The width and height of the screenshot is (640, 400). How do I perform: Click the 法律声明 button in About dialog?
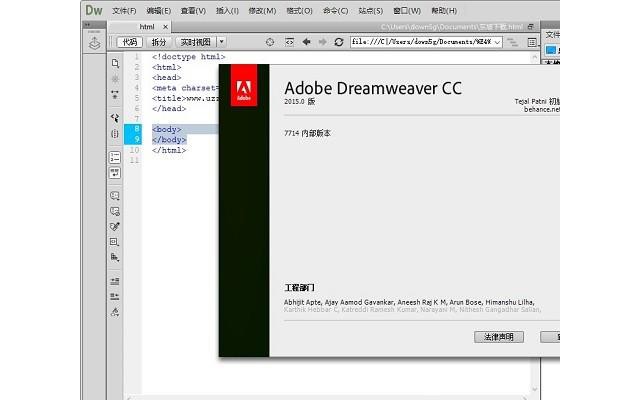pyautogui.click(x=499, y=337)
